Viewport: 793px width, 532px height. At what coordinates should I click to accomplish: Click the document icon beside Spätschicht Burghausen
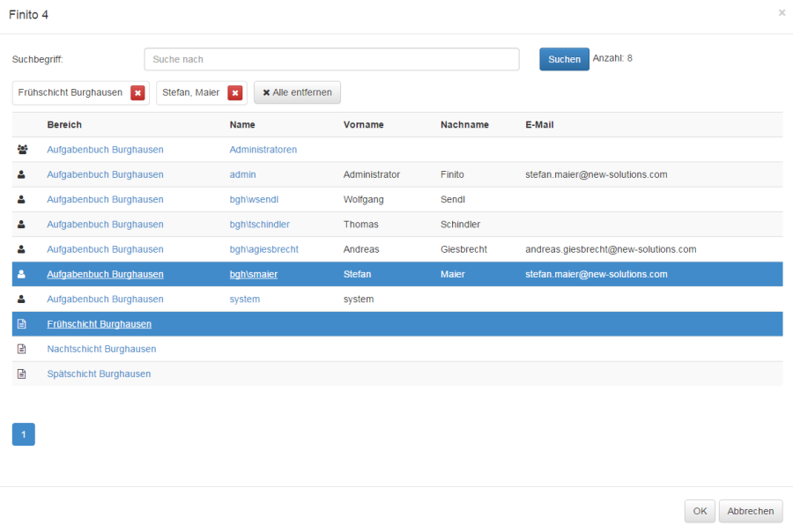(x=22, y=373)
